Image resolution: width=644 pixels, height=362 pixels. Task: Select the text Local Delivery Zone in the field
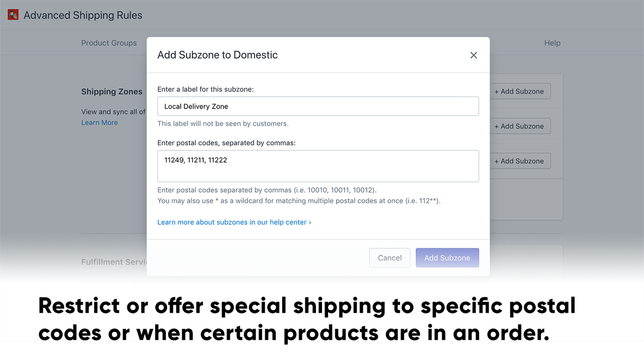(x=196, y=106)
